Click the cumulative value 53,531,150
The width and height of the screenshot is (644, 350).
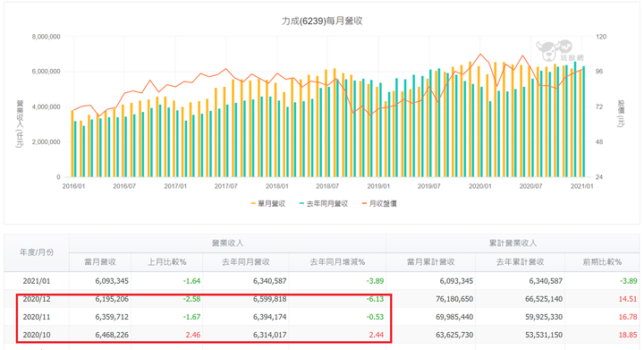pyautogui.click(x=544, y=335)
